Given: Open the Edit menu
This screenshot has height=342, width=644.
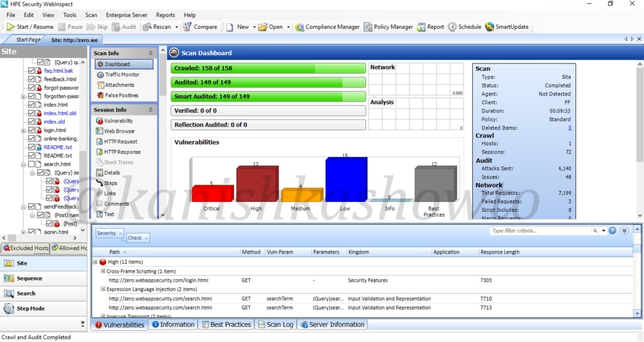Looking at the screenshot, I should pos(29,15).
